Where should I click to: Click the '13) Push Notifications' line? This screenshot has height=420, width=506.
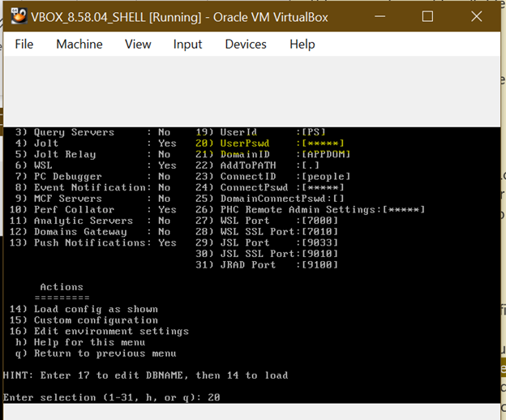pos(93,242)
